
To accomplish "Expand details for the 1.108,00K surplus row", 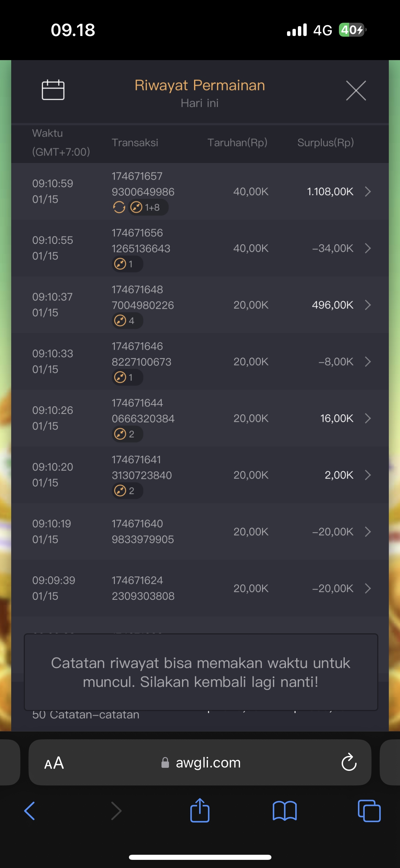I will (x=368, y=192).
